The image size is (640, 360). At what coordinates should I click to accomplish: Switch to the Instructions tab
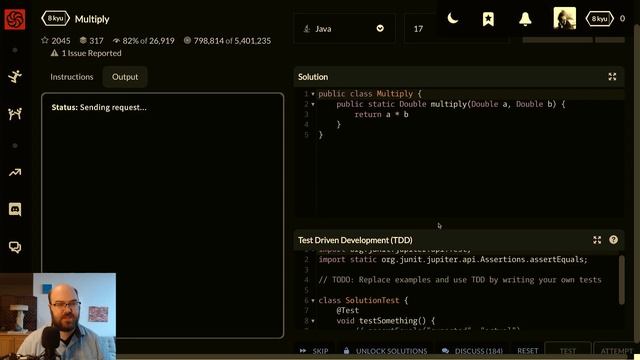pyautogui.click(x=72, y=77)
